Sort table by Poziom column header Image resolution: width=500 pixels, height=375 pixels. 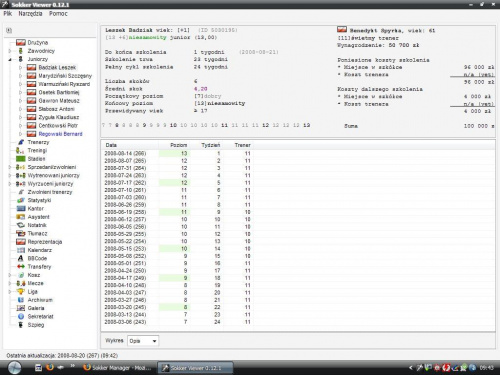coord(178,145)
